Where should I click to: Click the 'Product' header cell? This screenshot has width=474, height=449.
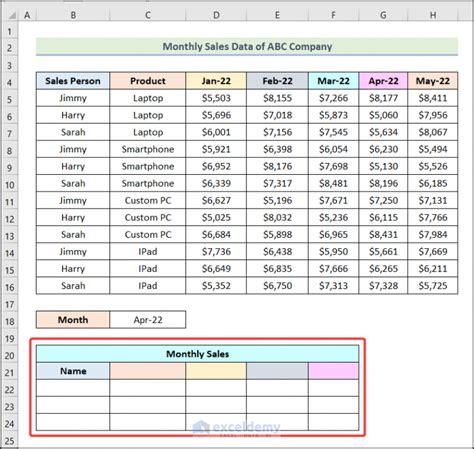pyautogui.click(x=148, y=81)
